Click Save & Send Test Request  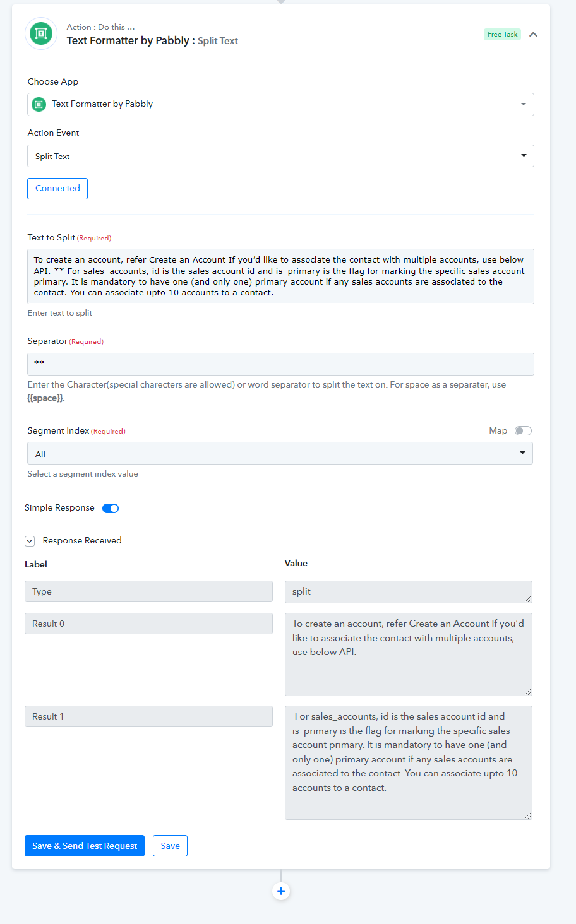click(85, 846)
